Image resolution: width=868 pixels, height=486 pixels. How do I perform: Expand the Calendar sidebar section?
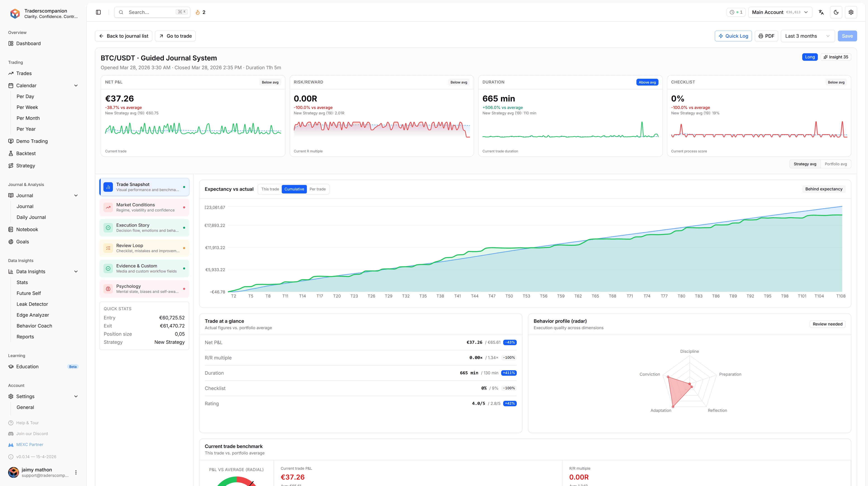(x=76, y=86)
